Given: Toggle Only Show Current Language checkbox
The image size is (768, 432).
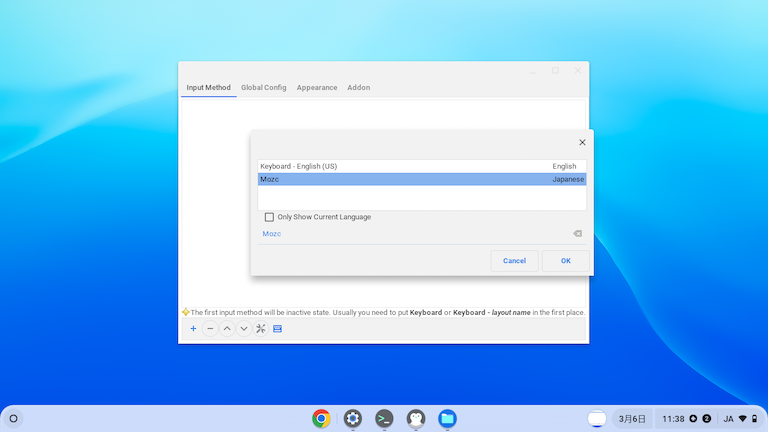Looking at the screenshot, I should tap(269, 217).
